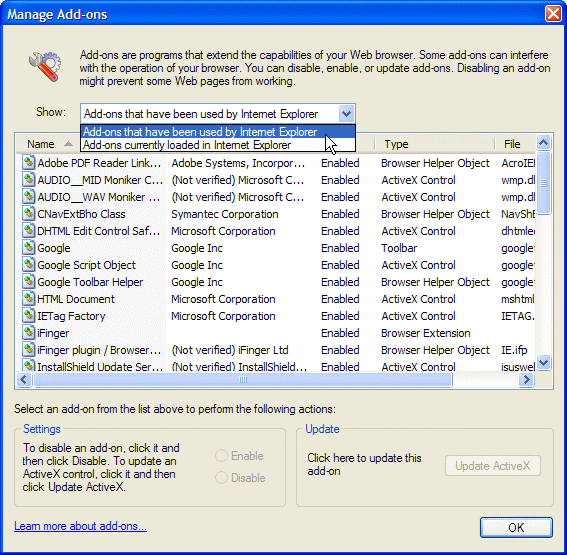This screenshot has height=555, width=567.
Task: Click the DHTML Edit Control add-on icon
Action: [x=28, y=230]
